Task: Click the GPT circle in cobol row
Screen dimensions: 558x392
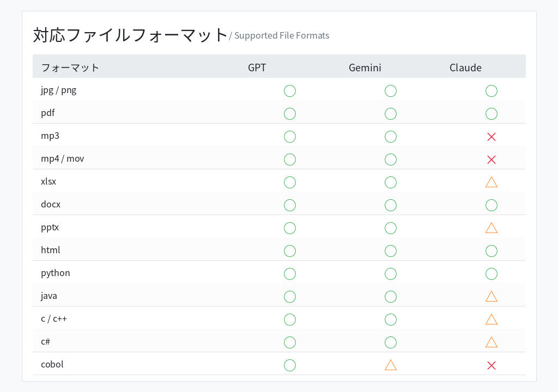Action: pyautogui.click(x=290, y=365)
